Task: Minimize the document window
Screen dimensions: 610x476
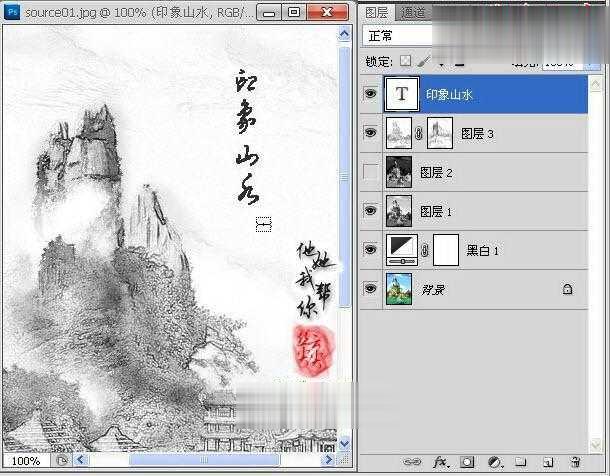Action: [x=269, y=12]
